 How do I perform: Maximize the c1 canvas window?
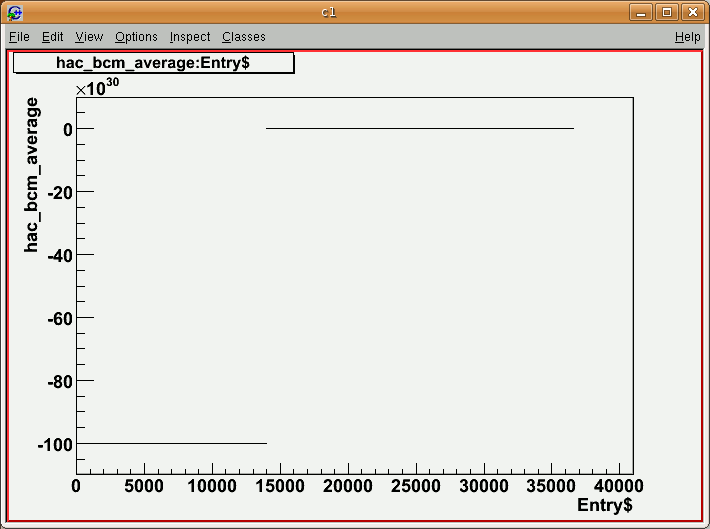click(667, 12)
